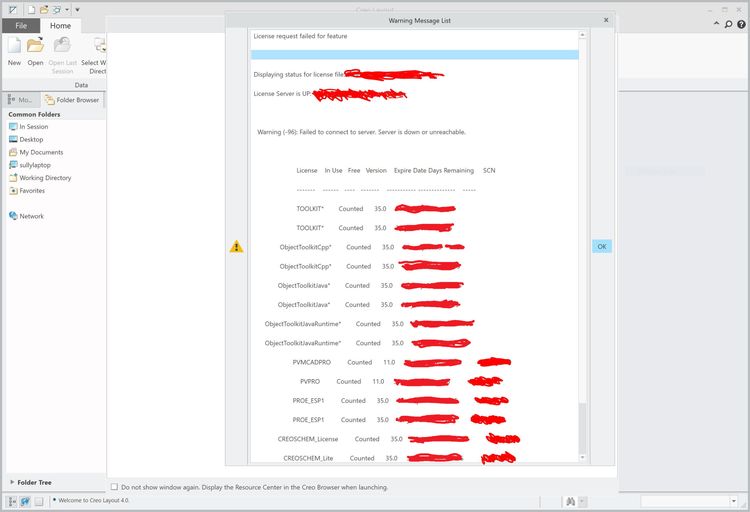Click the quick access open folder icon
This screenshot has height=512, width=750.
click(44, 10)
